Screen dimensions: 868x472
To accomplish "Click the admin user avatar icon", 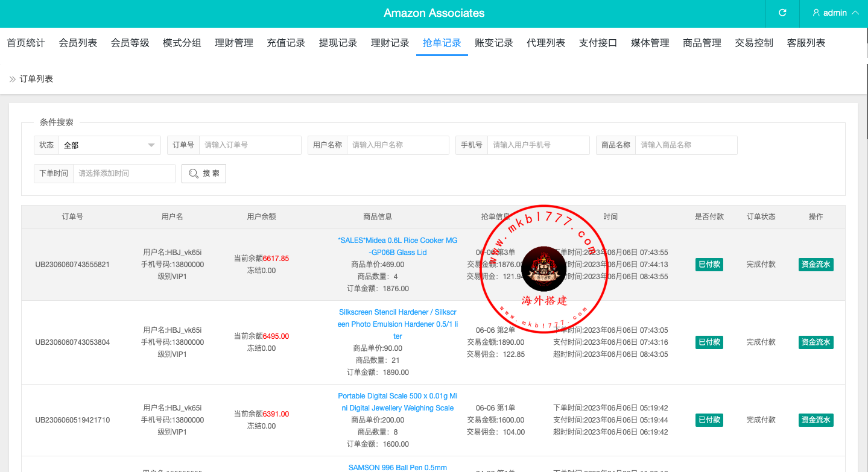I will pos(816,13).
